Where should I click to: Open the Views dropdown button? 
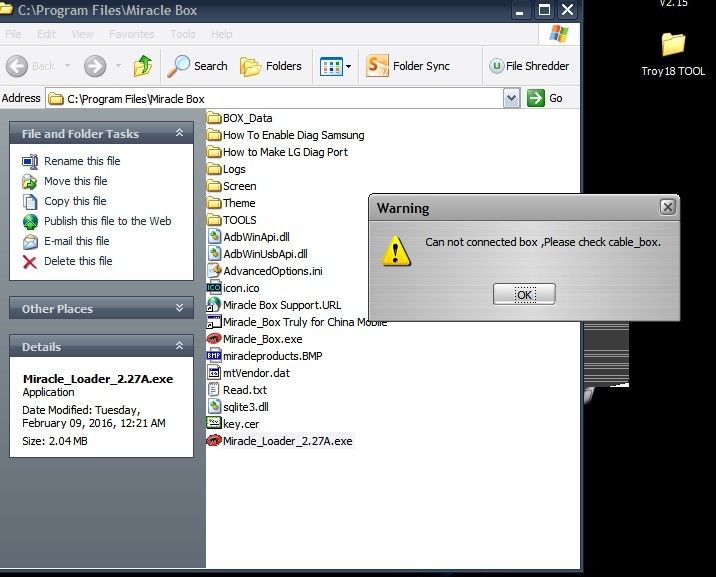336,67
